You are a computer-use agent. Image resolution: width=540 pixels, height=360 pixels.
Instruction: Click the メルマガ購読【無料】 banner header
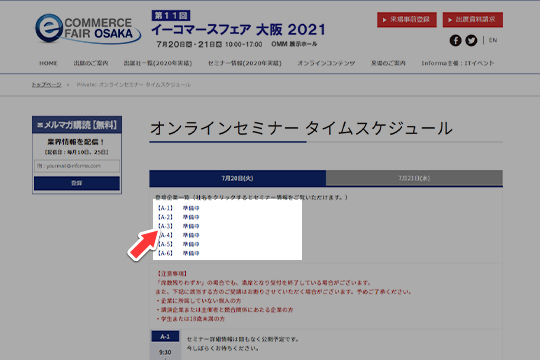click(77, 125)
